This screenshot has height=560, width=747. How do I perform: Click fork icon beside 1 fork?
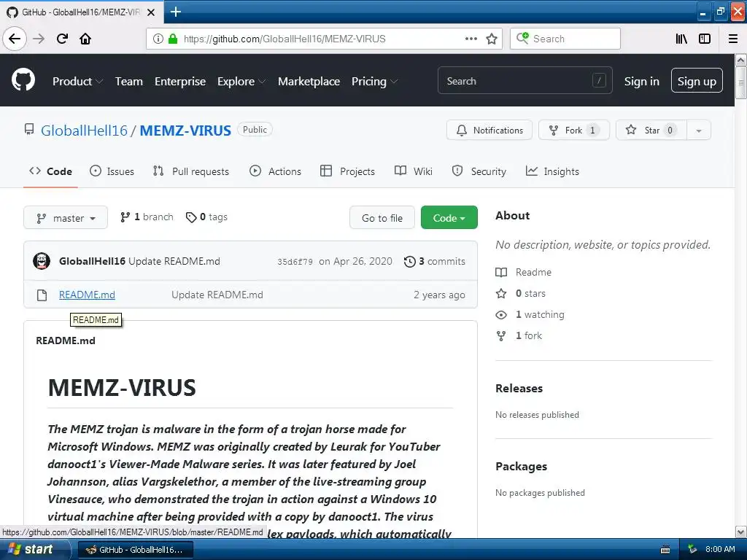click(501, 335)
